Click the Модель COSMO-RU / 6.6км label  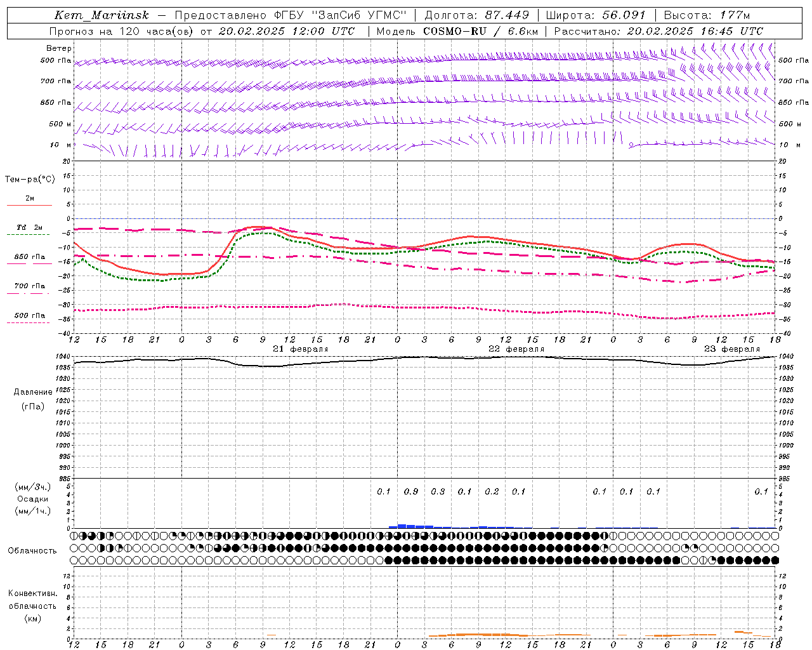[457, 31]
